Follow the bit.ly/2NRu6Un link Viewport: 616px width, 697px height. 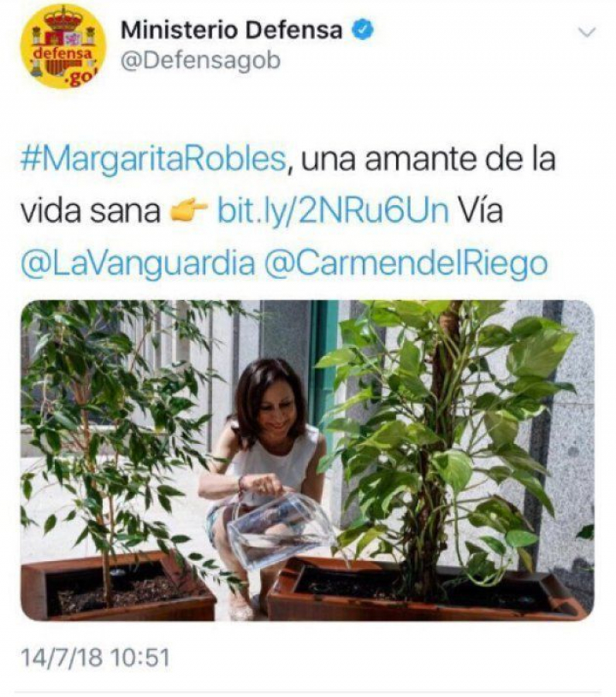pyautogui.click(x=333, y=210)
